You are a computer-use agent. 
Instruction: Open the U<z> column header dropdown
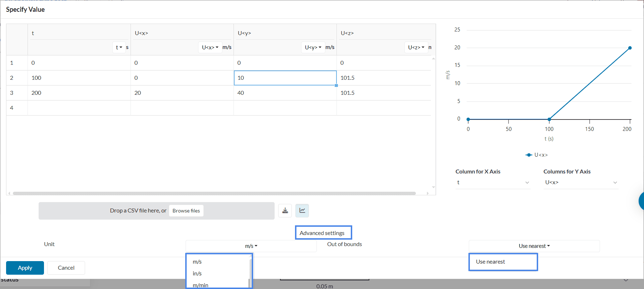pyautogui.click(x=416, y=47)
